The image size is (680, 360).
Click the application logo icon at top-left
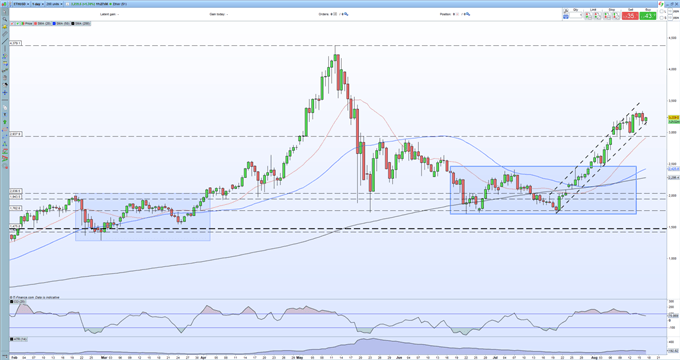pos(4,4)
